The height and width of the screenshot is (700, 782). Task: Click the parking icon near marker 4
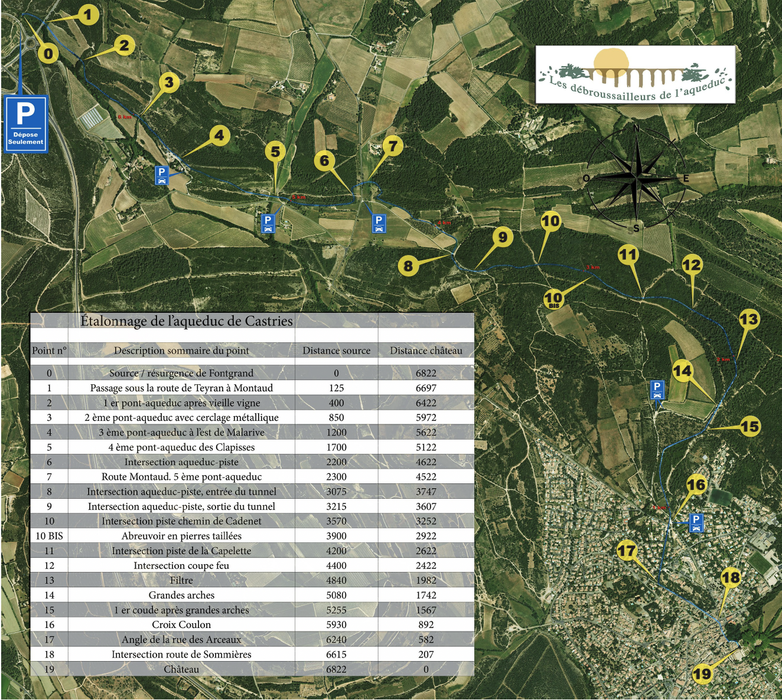point(161,175)
